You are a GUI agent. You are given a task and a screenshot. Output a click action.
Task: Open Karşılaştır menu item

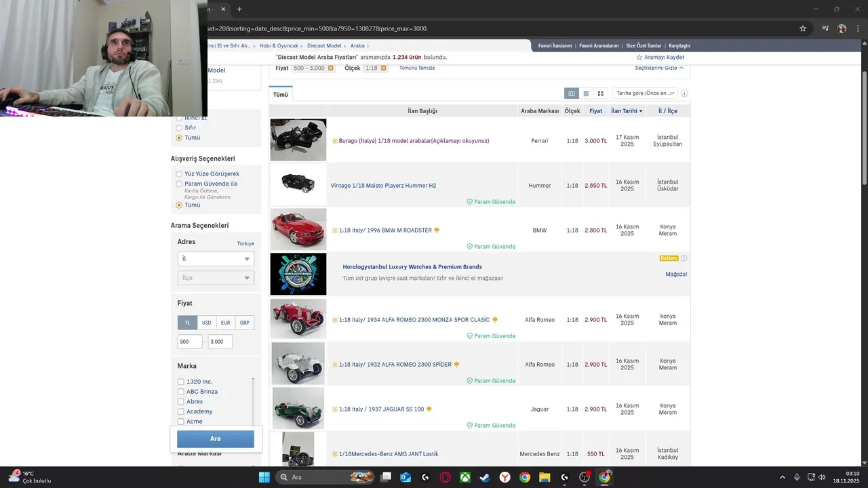[x=679, y=45]
